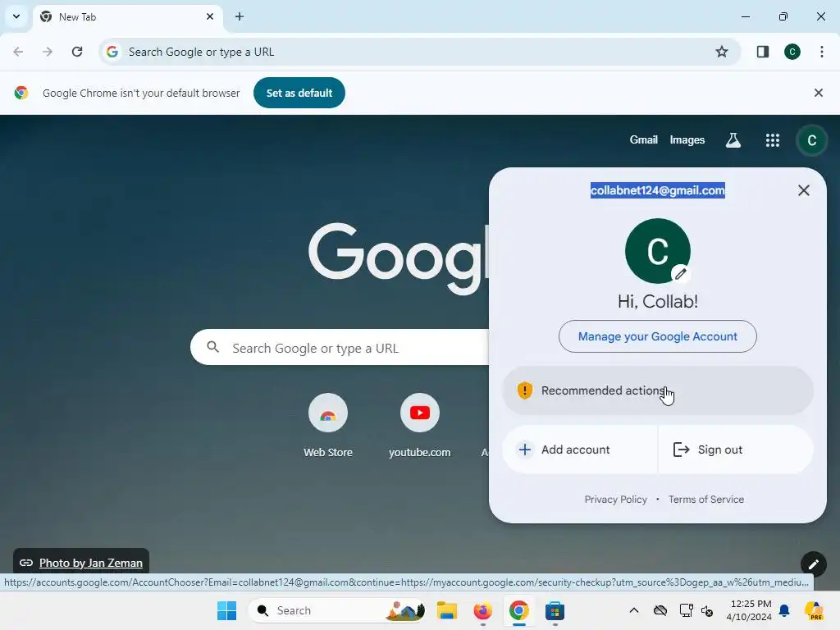This screenshot has height=630, width=840.
Task: Click the taskbar Search box
Action: pos(337,610)
